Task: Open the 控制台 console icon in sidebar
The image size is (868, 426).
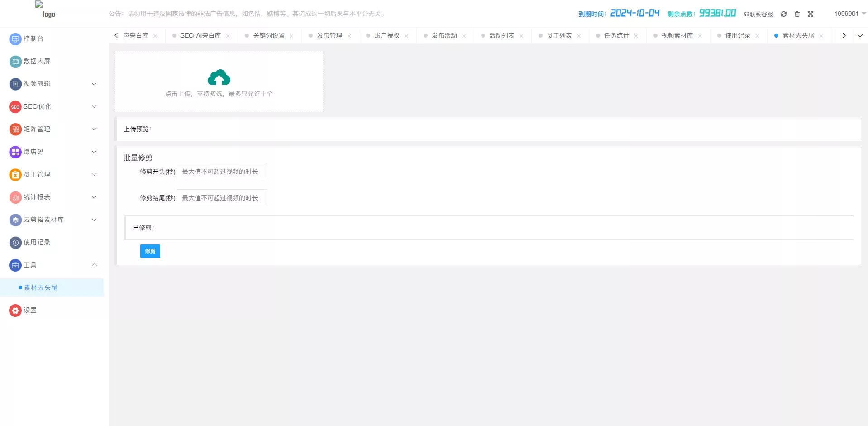Action: pyautogui.click(x=14, y=39)
